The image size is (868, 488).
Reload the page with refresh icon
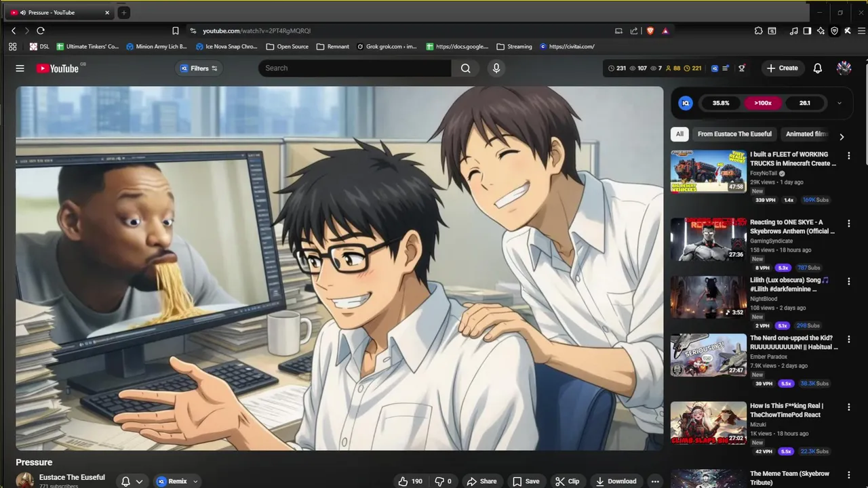(41, 30)
